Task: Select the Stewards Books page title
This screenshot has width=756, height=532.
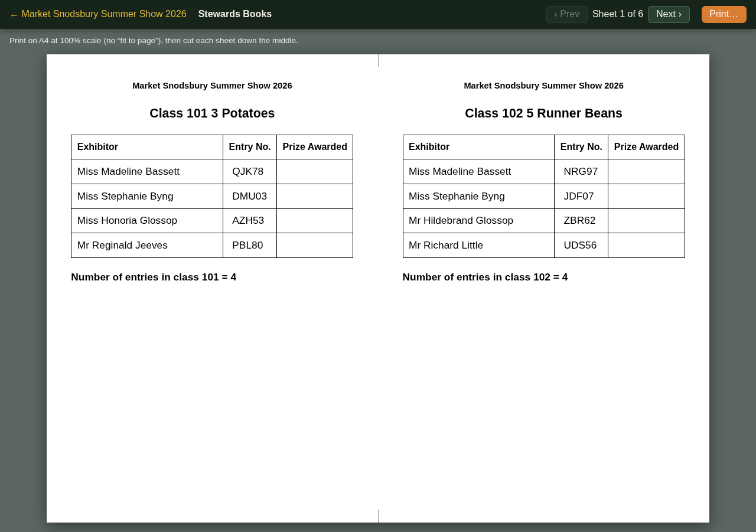Action: [x=235, y=14]
